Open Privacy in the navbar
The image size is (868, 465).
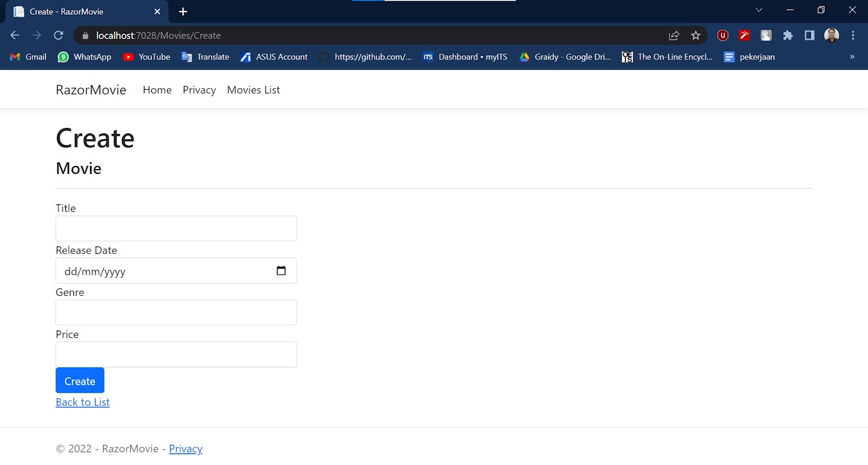tap(199, 90)
